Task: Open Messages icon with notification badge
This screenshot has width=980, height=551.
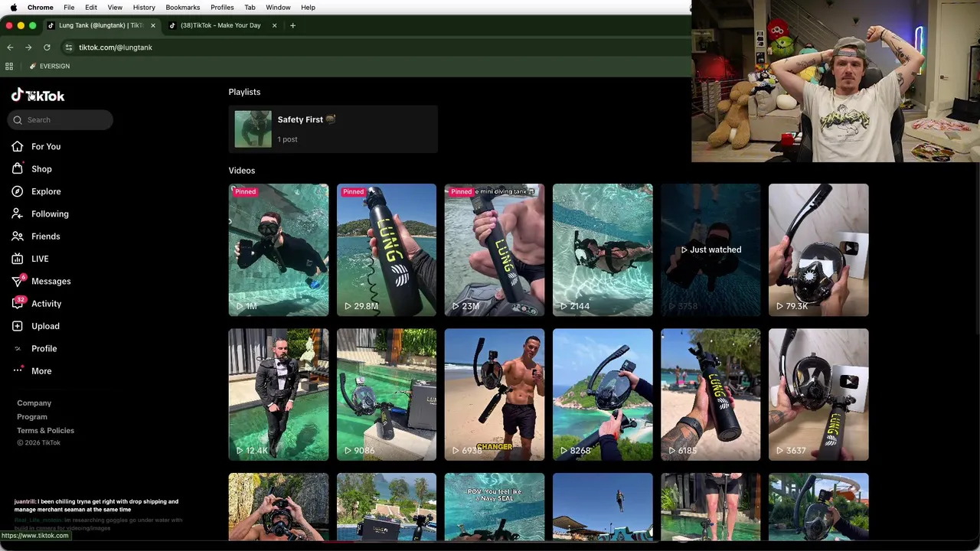Action: [18, 281]
